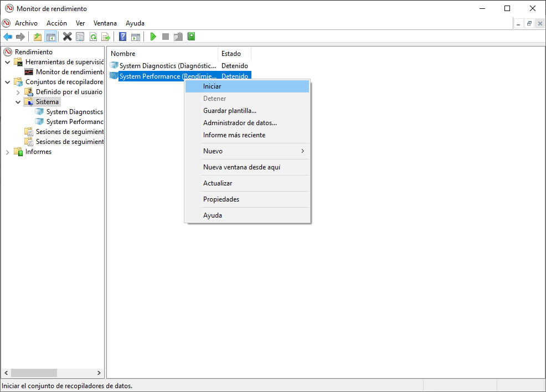Click Ayuda at the bottom of the context menu
Screen dimensions: 546x392
click(247, 215)
